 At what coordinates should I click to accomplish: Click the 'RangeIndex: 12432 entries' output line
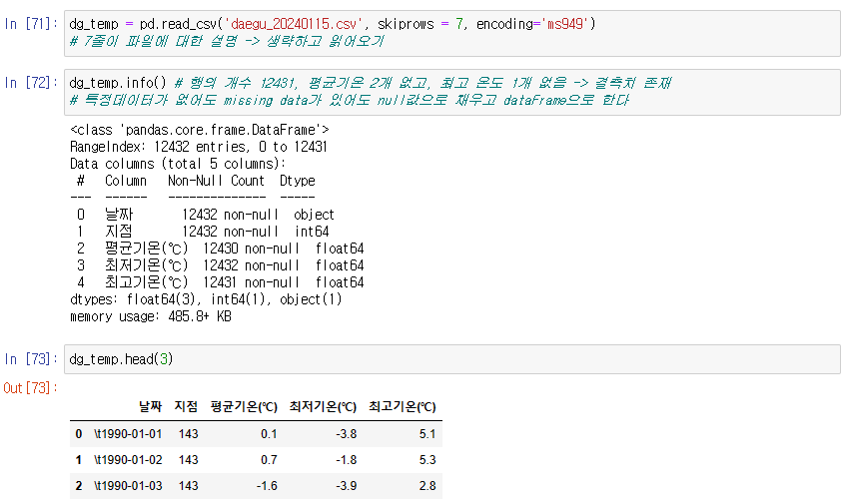199,147
